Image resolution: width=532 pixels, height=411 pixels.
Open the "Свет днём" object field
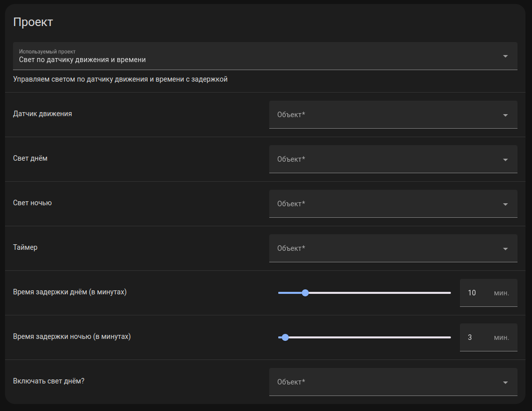click(x=385, y=159)
